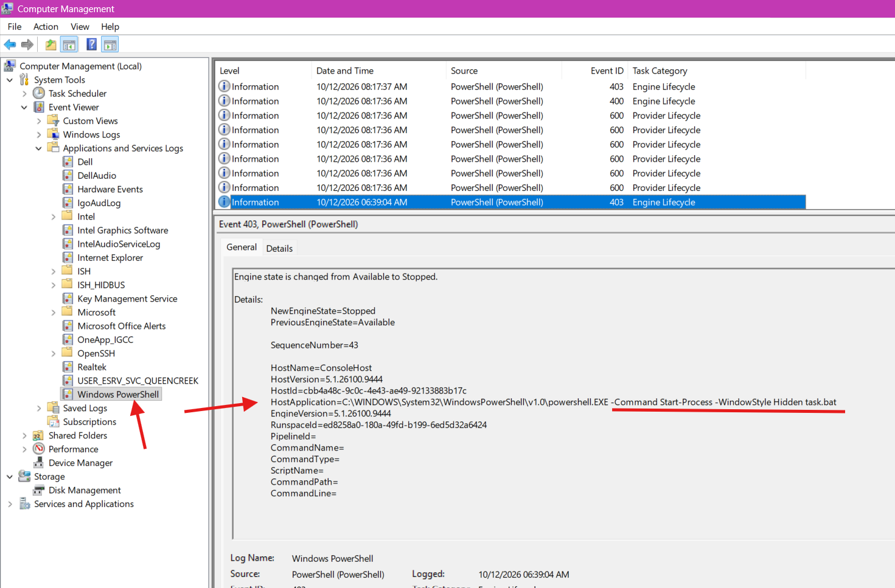Expand the Custom Views node
Screen dimensions: 895x588
coord(39,121)
